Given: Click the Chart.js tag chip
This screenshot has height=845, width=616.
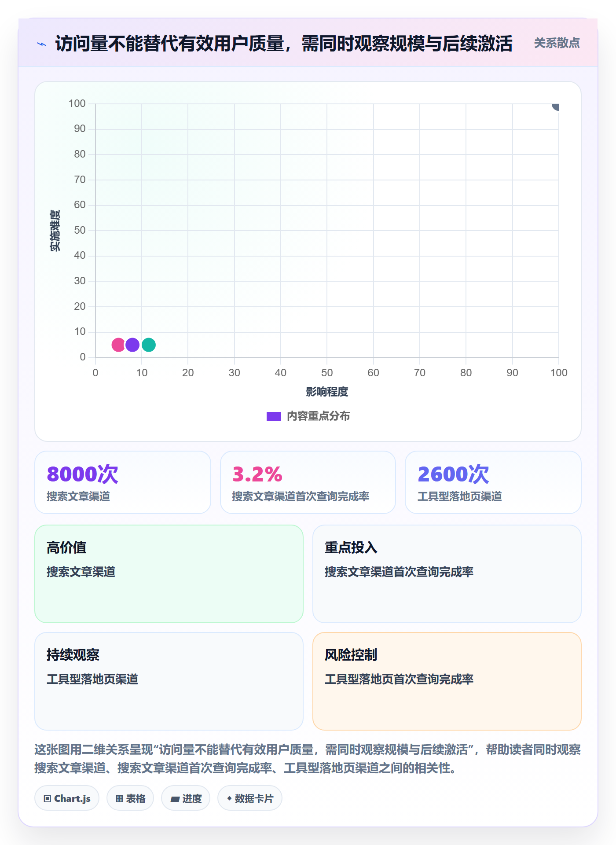Looking at the screenshot, I should click(x=67, y=798).
